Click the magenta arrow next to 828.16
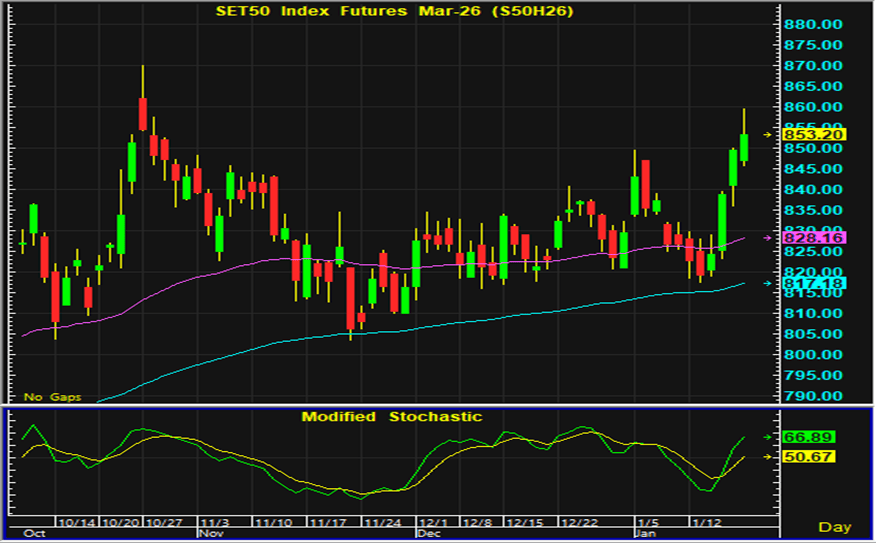876x543 pixels. point(768,238)
